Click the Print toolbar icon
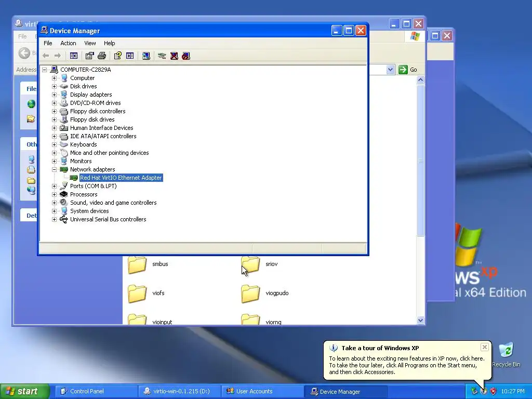The width and height of the screenshot is (532, 399). [x=102, y=56]
